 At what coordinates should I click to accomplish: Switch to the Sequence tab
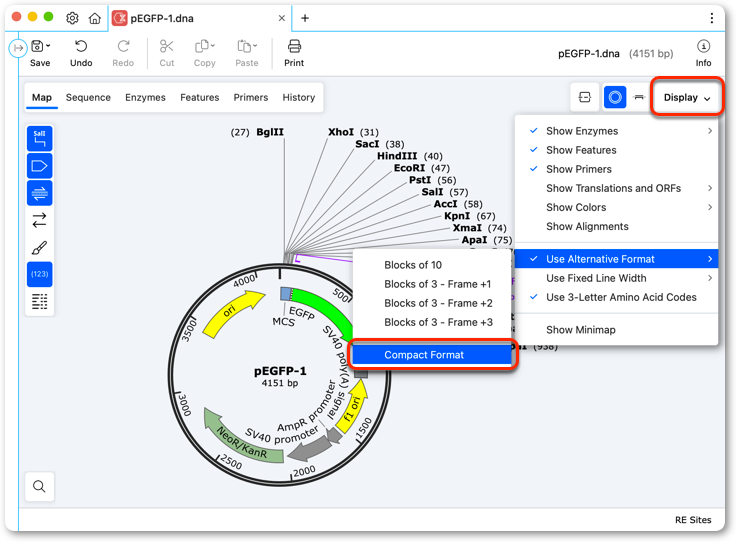[x=88, y=98]
